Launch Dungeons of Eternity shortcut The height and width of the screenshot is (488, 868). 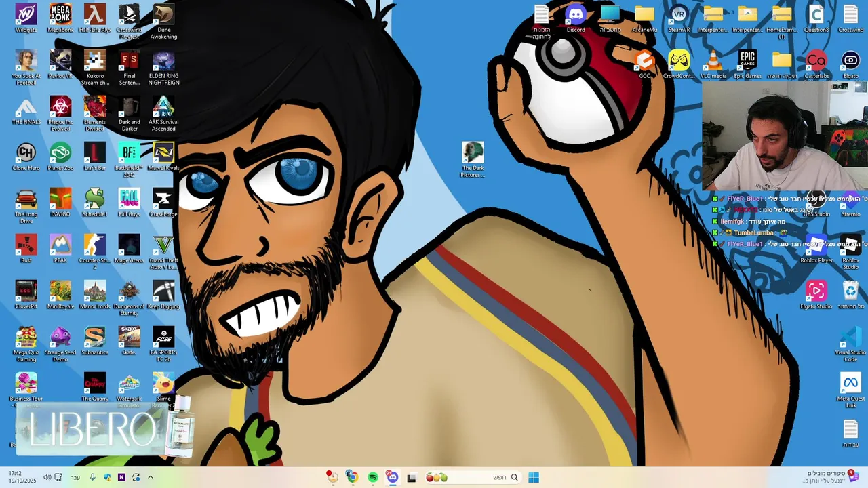click(x=129, y=298)
